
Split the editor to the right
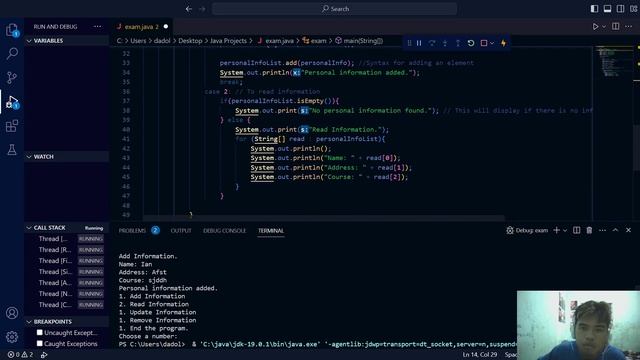coord(616,27)
